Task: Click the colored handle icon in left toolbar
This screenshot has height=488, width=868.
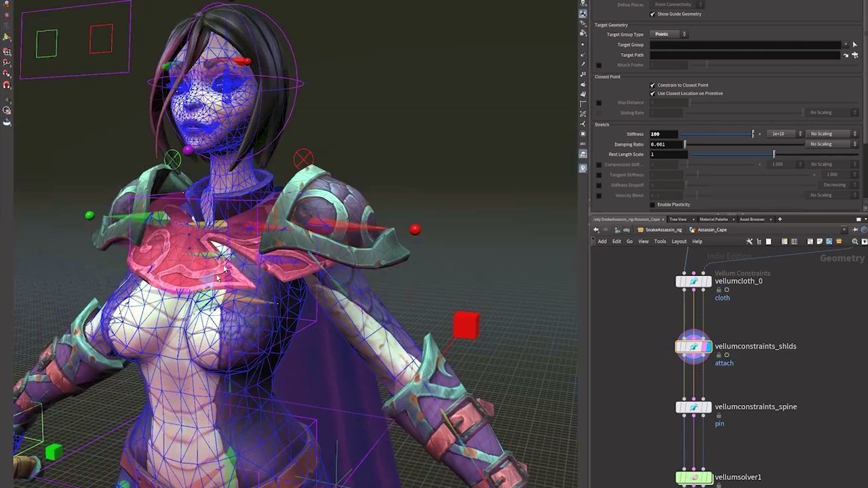Action: (x=7, y=38)
